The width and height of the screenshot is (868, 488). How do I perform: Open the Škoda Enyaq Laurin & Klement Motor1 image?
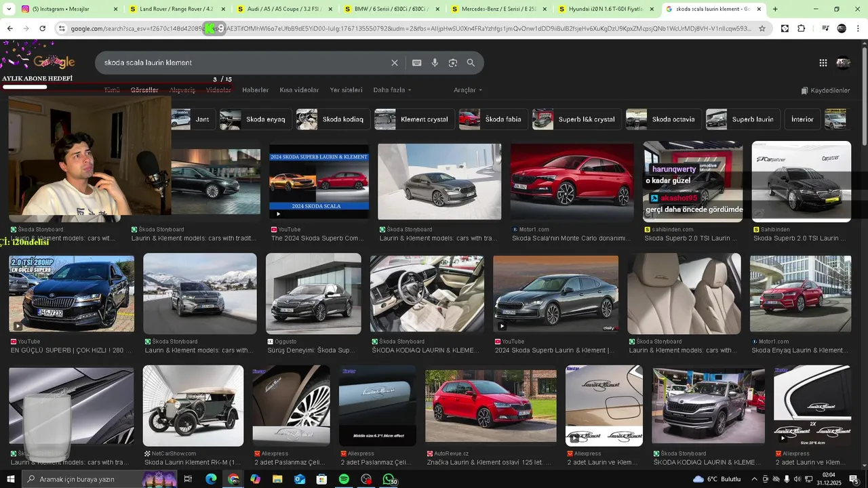800,293
